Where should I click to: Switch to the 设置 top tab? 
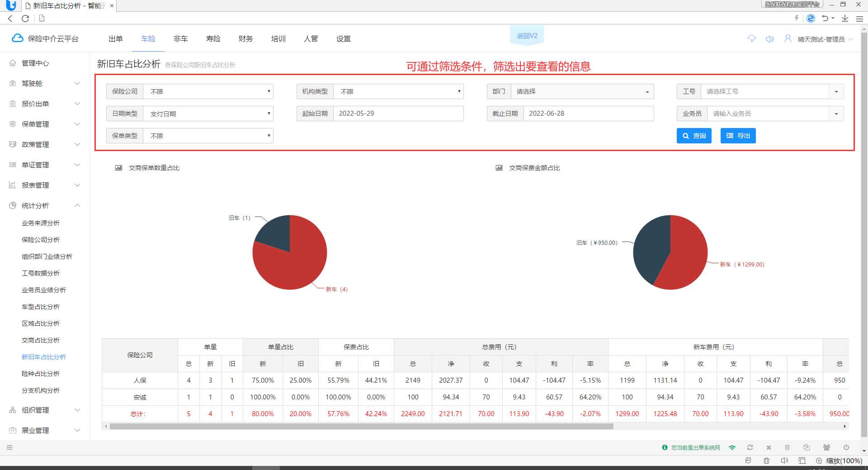[x=344, y=39]
